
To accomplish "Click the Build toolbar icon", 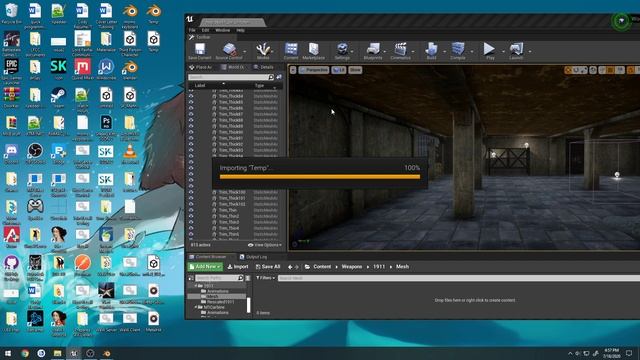I will (431, 49).
